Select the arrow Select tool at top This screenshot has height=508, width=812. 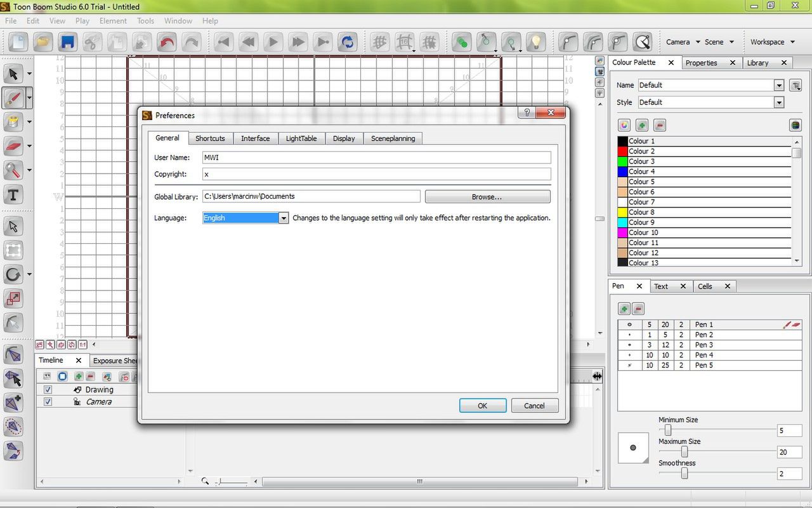pos(13,74)
